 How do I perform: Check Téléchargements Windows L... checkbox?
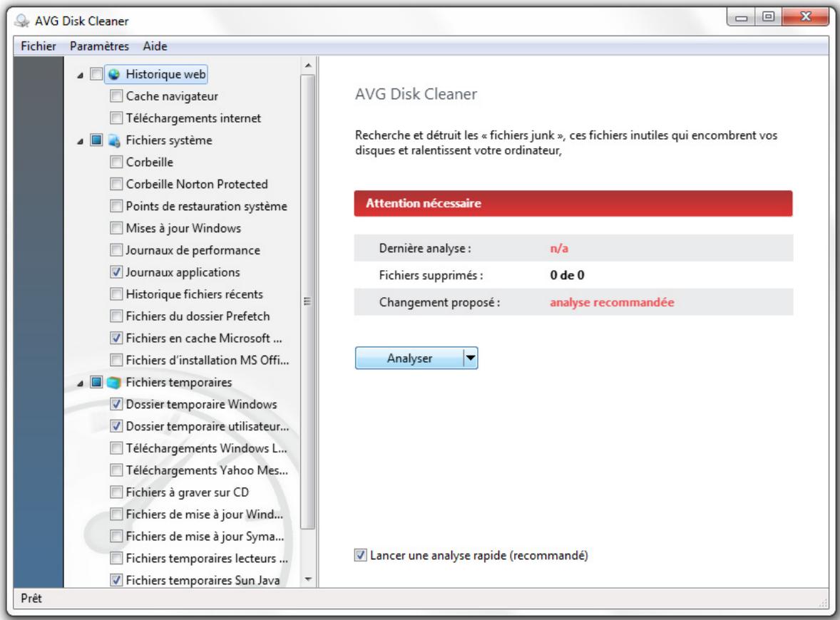[x=116, y=448]
